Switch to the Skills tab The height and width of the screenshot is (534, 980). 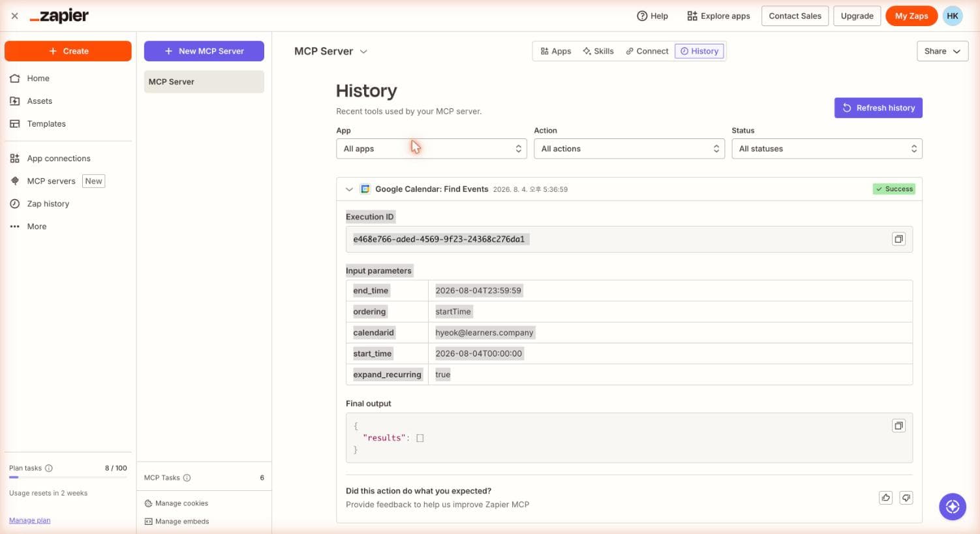click(x=598, y=51)
